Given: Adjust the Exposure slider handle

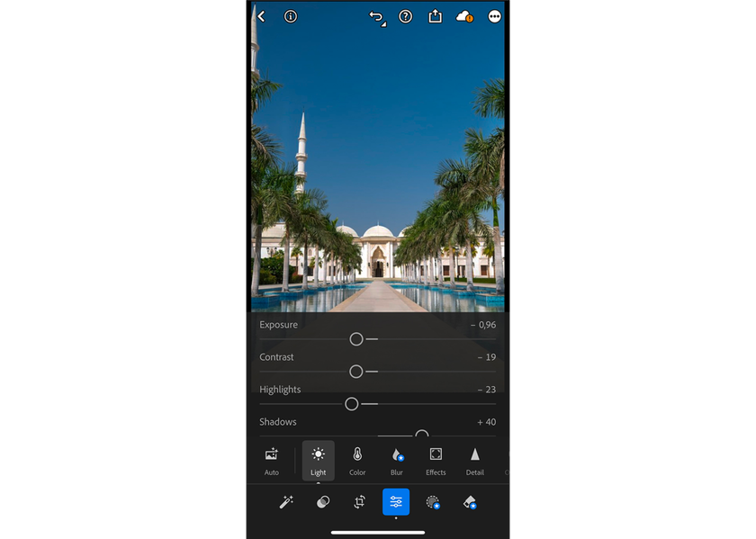Looking at the screenshot, I should pyautogui.click(x=356, y=339).
